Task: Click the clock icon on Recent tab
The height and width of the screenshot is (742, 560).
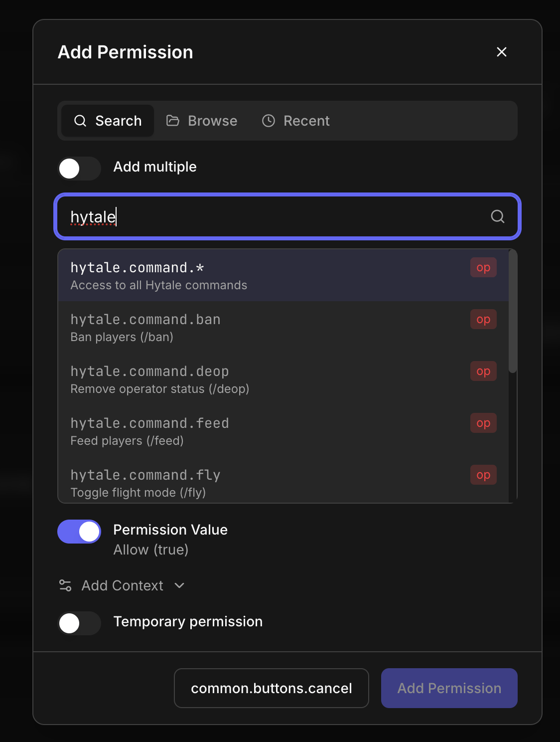Action: pyautogui.click(x=269, y=121)
